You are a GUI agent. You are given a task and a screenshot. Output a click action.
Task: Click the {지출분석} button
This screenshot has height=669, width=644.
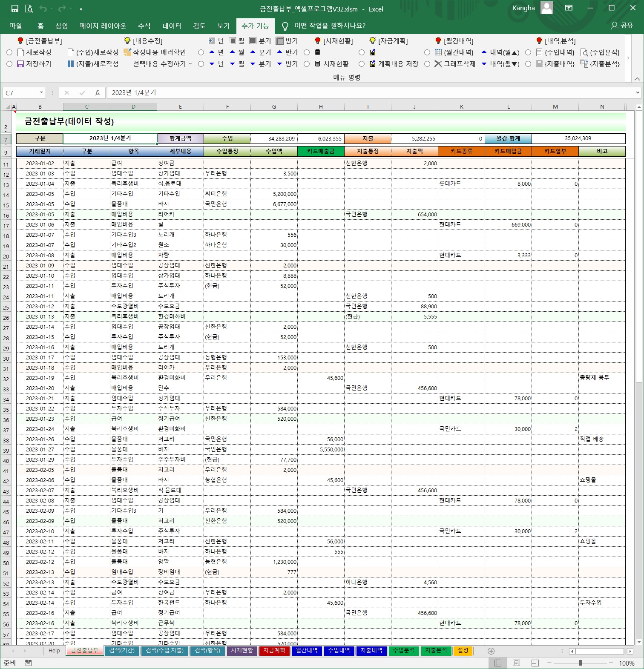[601, 64]
